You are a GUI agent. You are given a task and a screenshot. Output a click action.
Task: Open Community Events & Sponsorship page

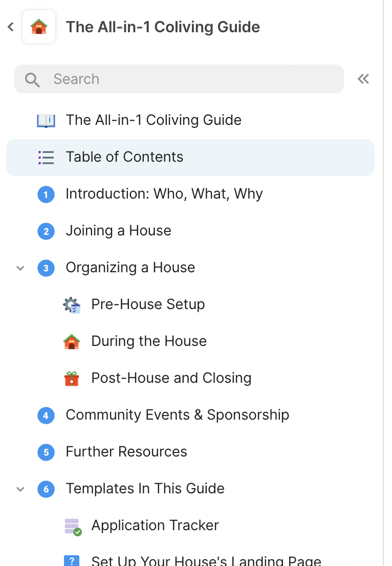tap(177, 415)
